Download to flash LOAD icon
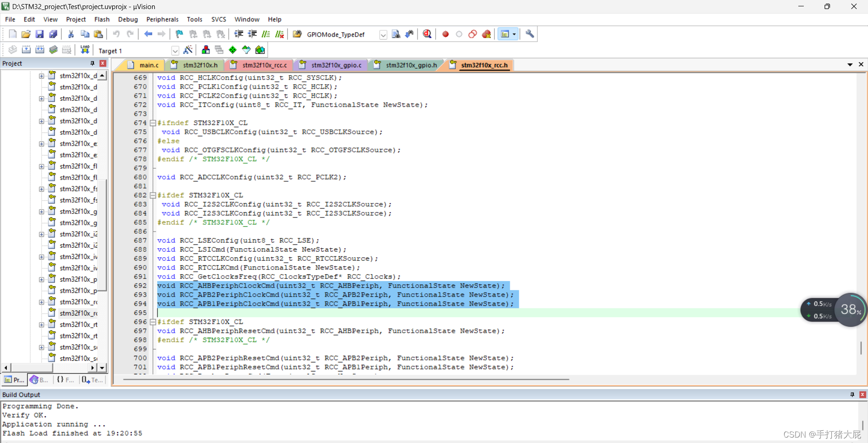 tap(85, 50)
